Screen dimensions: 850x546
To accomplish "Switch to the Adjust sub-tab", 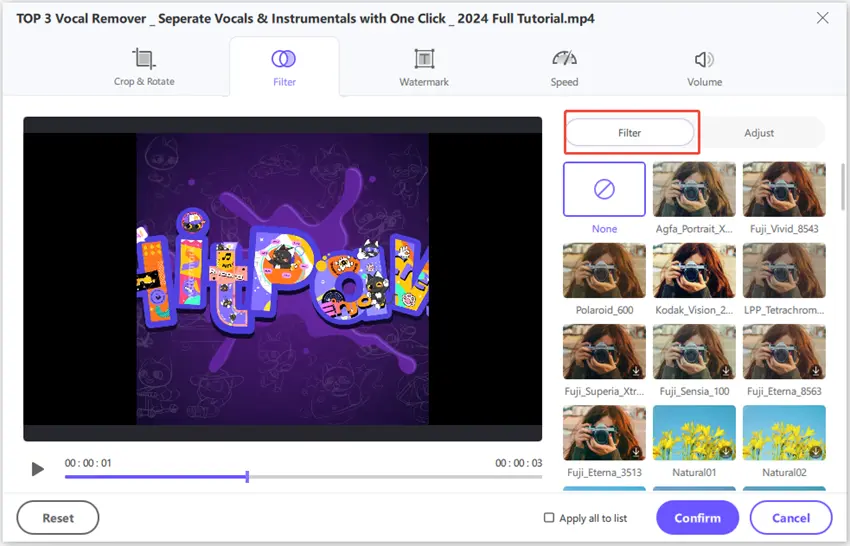I will 759,133.
